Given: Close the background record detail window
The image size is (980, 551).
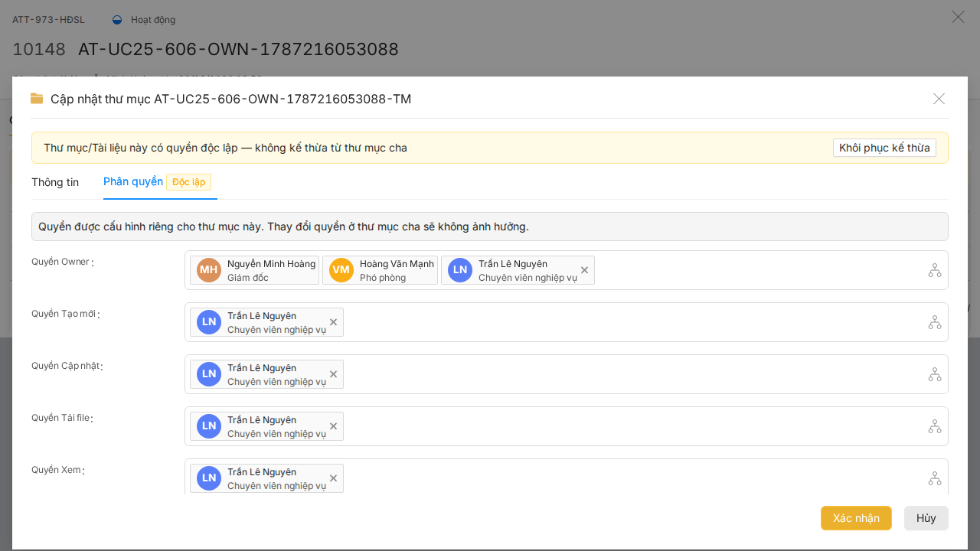Looking at the screenshot, I should [958, 17].
